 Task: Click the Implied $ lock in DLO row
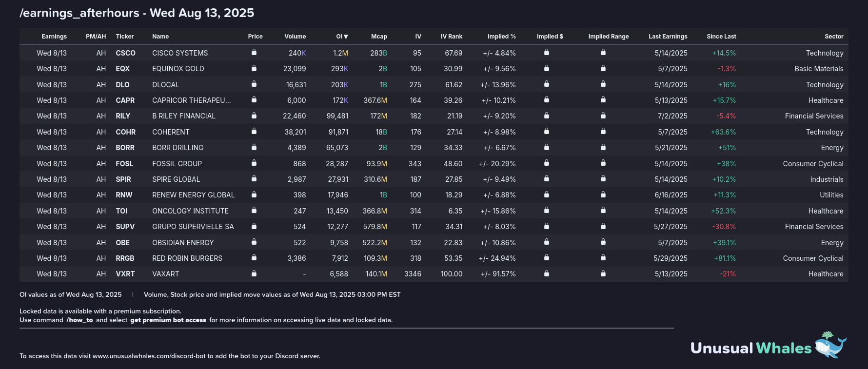[547, 84]
